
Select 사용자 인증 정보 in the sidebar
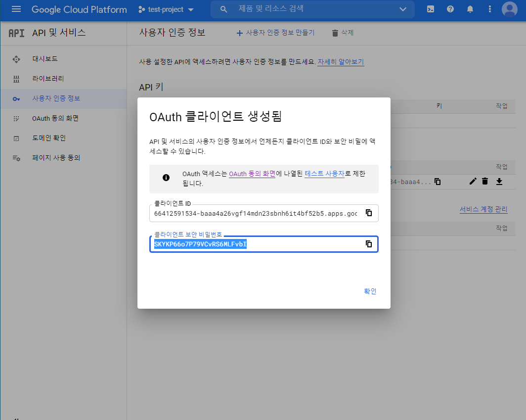click(63, 99)
